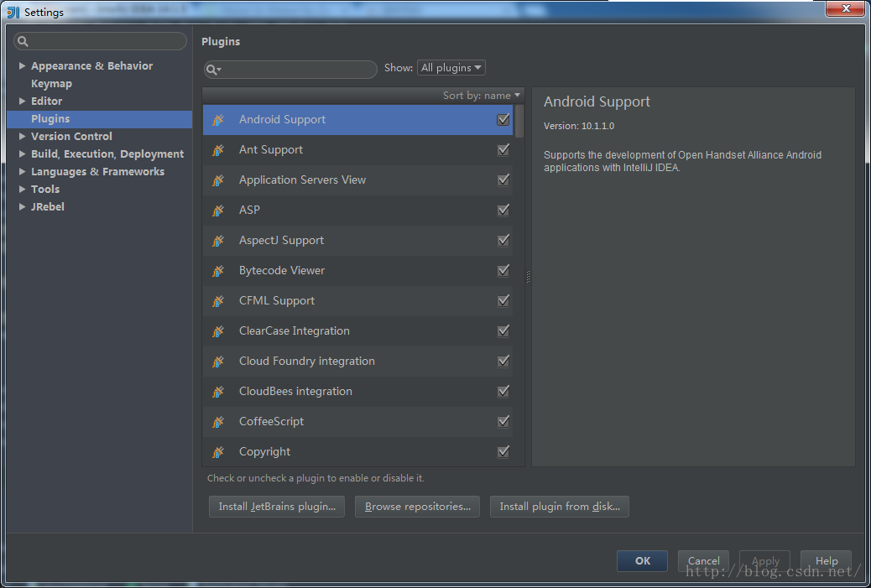The height and width of the screenshot is (588, 871).
Task: Focus the plugins search field
Action: (x=290, y=70)
